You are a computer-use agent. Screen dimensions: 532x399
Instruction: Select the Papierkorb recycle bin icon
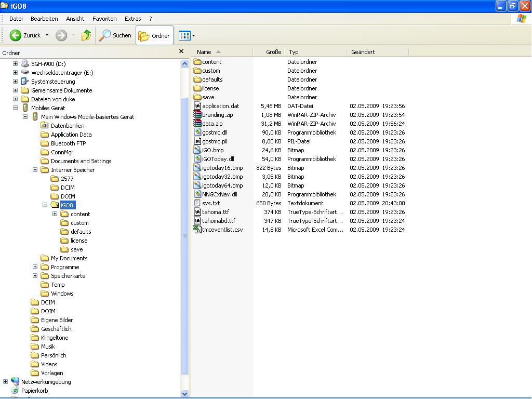point(15,390)
